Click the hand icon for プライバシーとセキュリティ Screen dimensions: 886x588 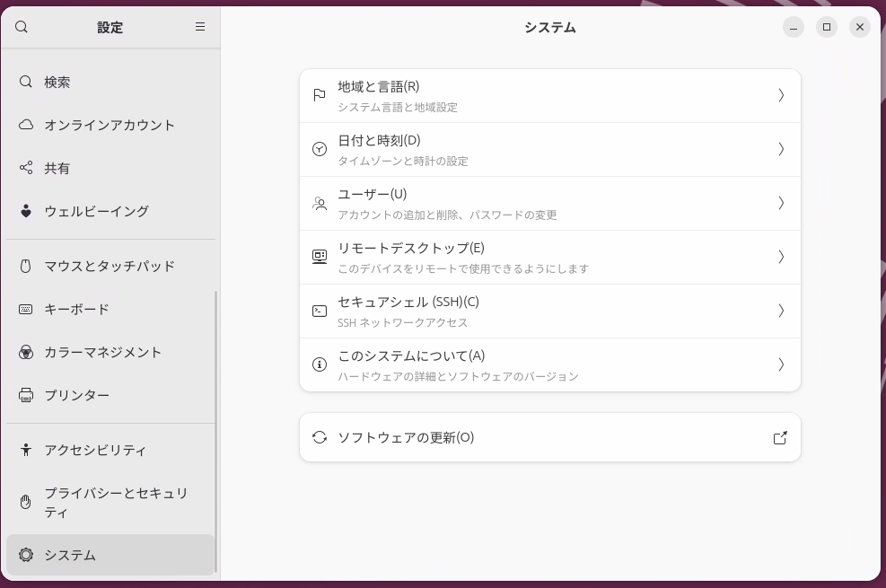pyautogui.click(x=25, y=502)
